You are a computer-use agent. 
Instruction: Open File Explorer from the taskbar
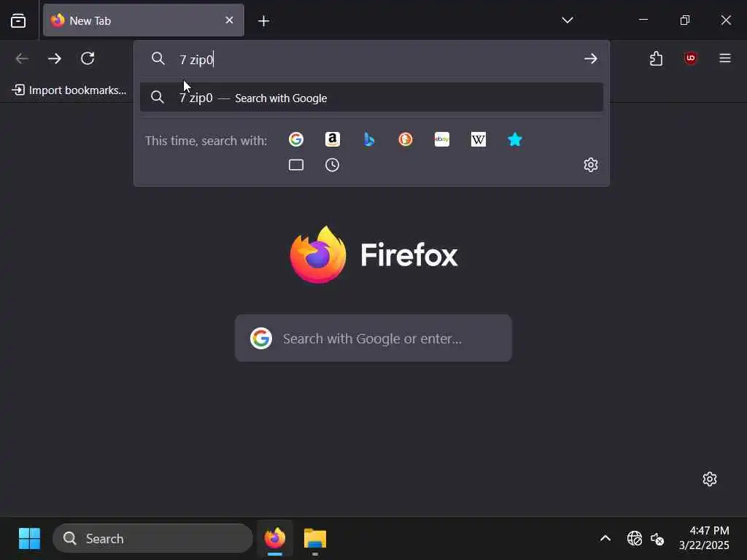(315, 539)
